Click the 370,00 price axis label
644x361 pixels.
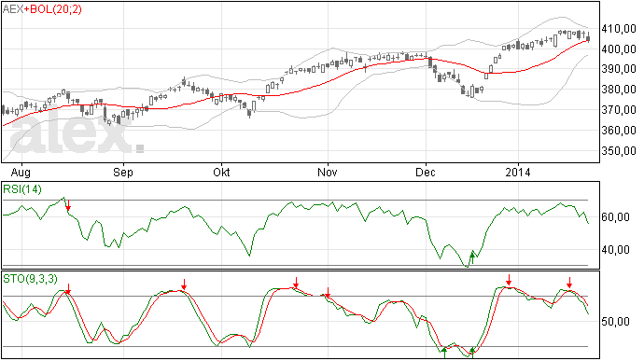[x=619, y=110]
